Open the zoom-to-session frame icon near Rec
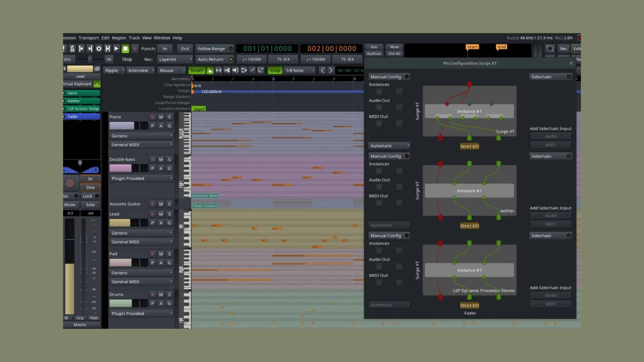 click(x=550, y=49)
